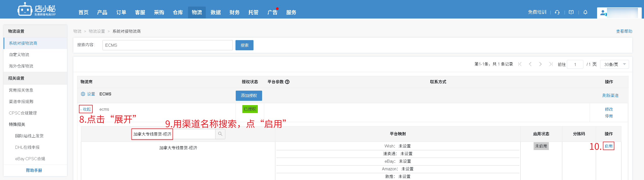Open the customer support headset icon

(557, 12)
